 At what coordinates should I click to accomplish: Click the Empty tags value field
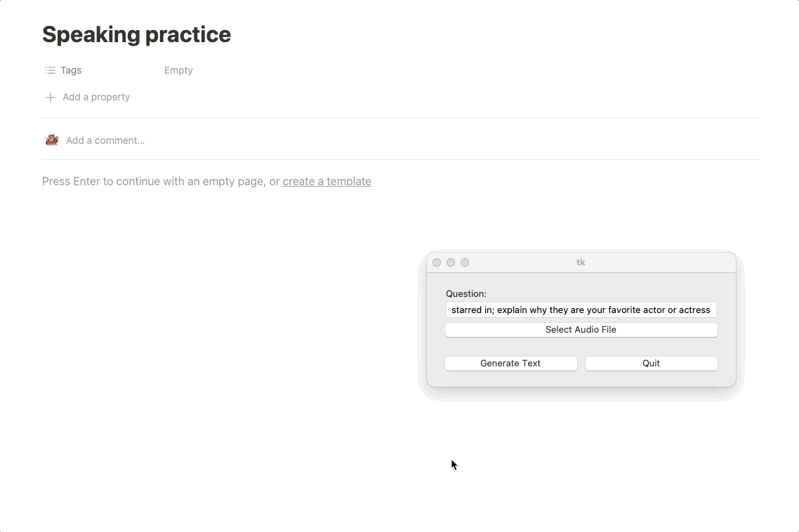coord(178,70)
